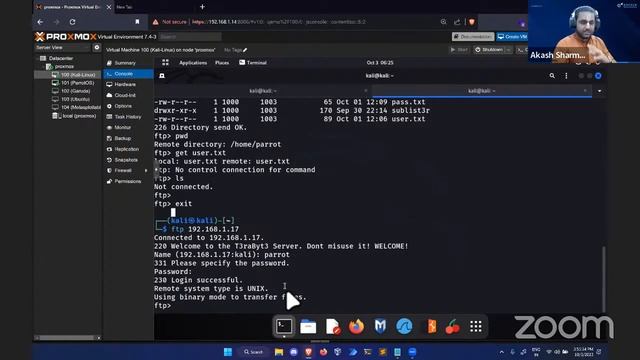Launch Metasploit from the Kali dock
Image resolution: width=640 pixels, height=360 pixels.
click(380, 327)
